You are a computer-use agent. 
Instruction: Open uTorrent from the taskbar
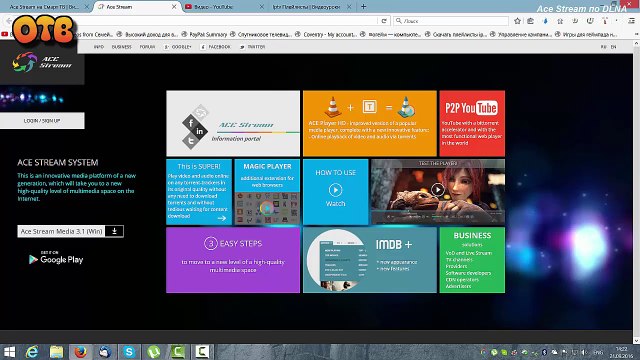(153, 352)
